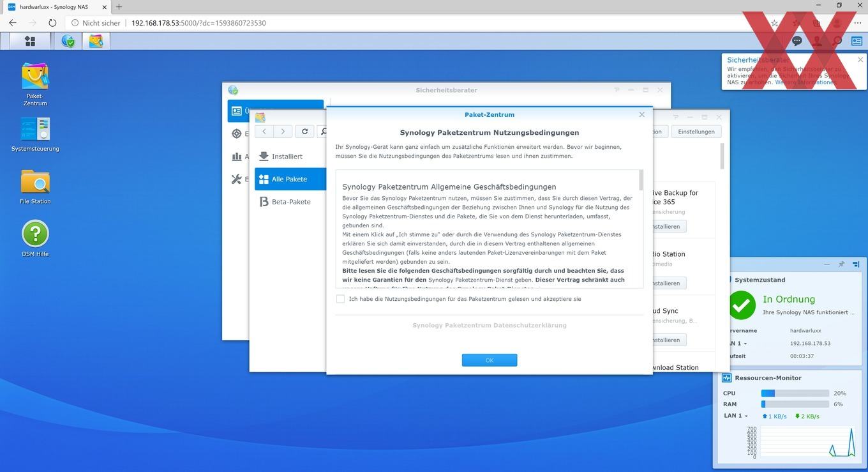This screenshot has height=472, width=868.
Task: Click the RAM 6% value
Action: pos(838,404)
